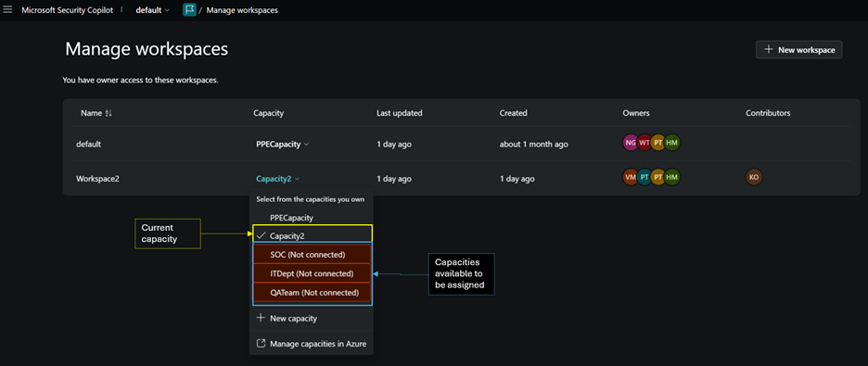Click the Capacity column header
Image resolution: width=868 pixels, height=366 pixels.
click(x=269, y=113)
